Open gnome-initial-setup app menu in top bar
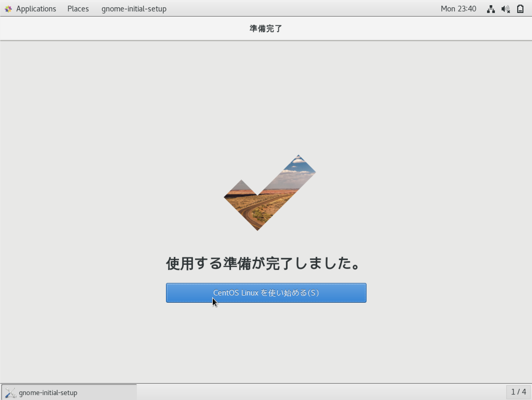 tap(134, 9)
